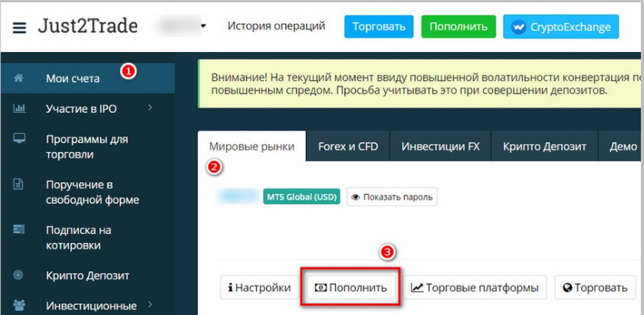Click the target icon beside Крипто Депозит
The height and width of the screenshot is (315, 644).
[x=19, y=275]
